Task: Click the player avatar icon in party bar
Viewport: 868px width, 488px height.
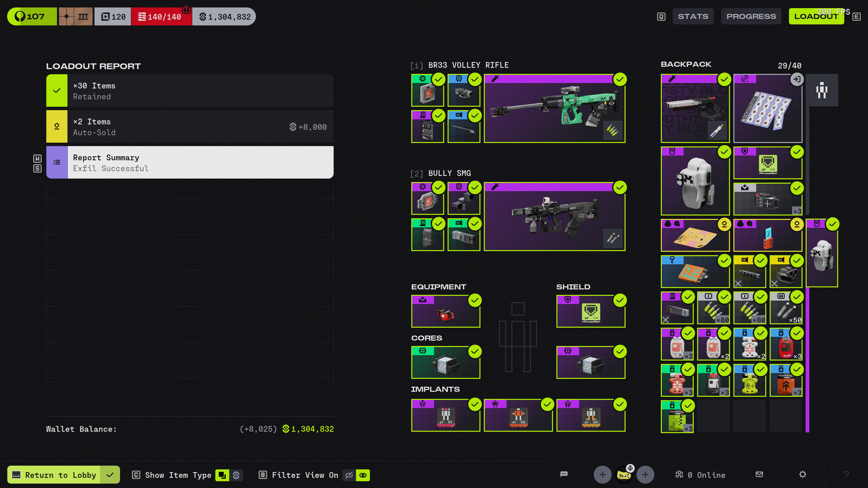Action: click(624, 475)
